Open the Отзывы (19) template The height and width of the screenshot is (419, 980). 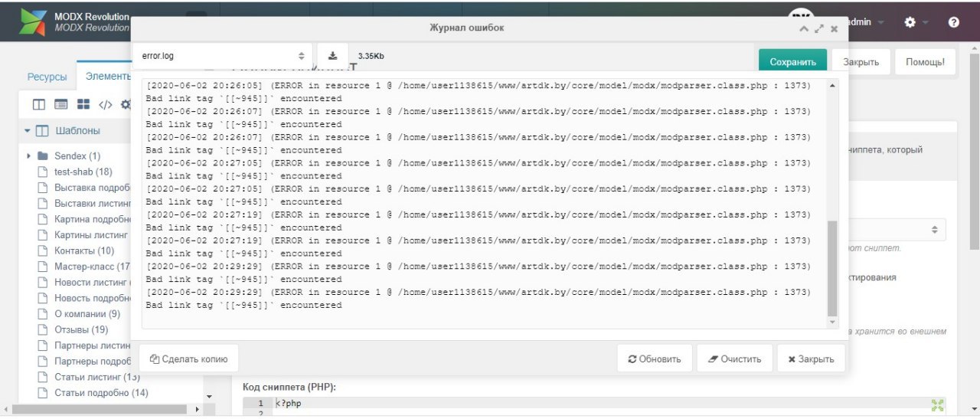pyautogui.click(x=81, y=329)
